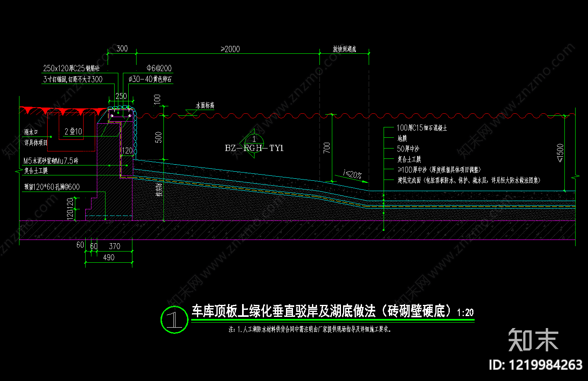Click the 700 vertical depth dimension
This screenshot has height=381, width=588.
[327, 148]
